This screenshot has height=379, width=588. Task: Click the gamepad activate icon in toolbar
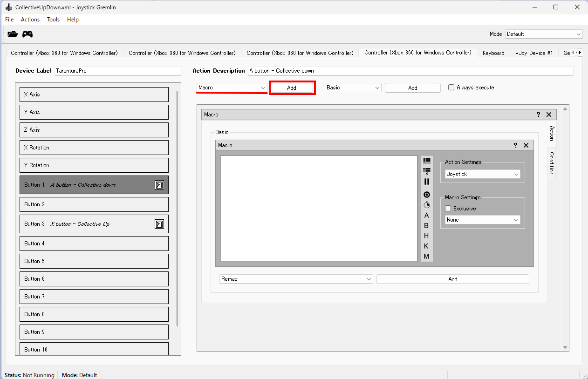[x=28, y=34]
